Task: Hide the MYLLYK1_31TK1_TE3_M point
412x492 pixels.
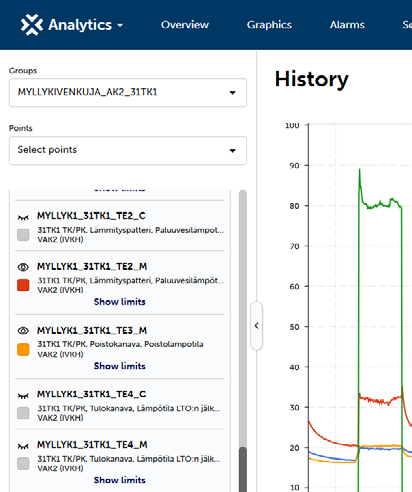Action: click(x=23, y=331)
